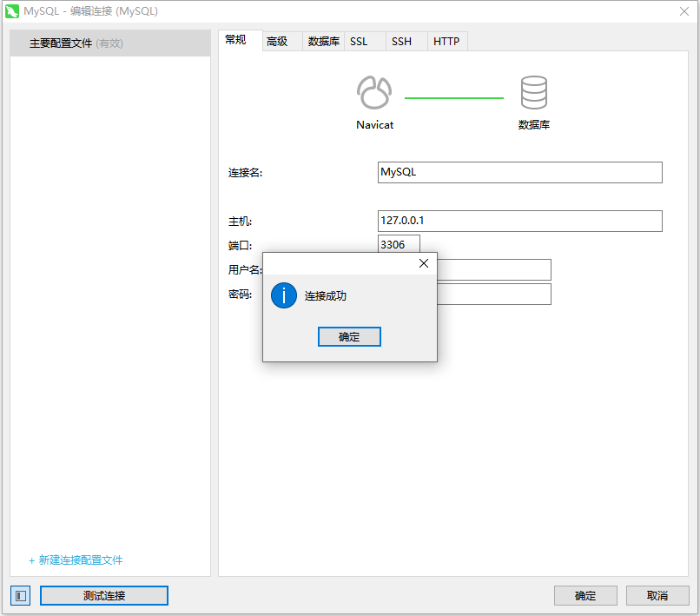The width and height of the screenshot is (700, 616).
Task: Select the 数据库 tab
Action: (321, 40)
